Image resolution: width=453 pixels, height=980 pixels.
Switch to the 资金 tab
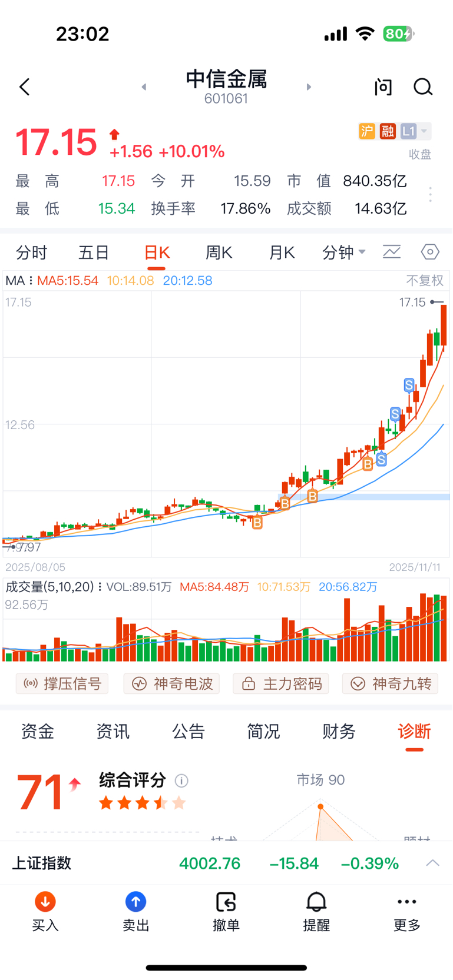pos(38,732)
